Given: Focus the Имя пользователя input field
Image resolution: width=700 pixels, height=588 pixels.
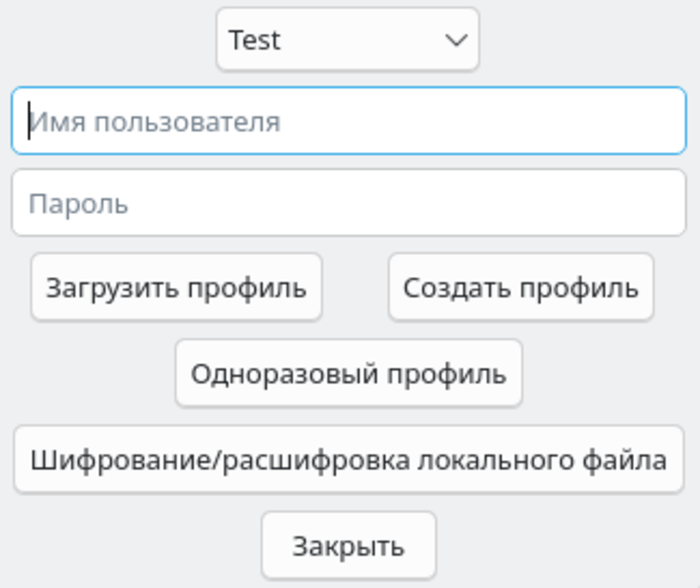Looking at the screenshot, I should click(348, 122).
